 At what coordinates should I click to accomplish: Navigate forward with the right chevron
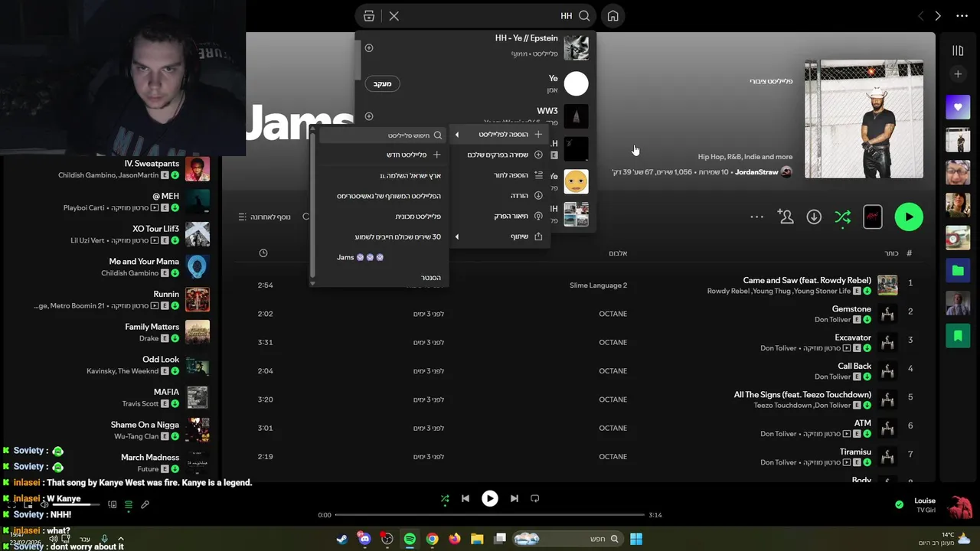tap(938, 16)
